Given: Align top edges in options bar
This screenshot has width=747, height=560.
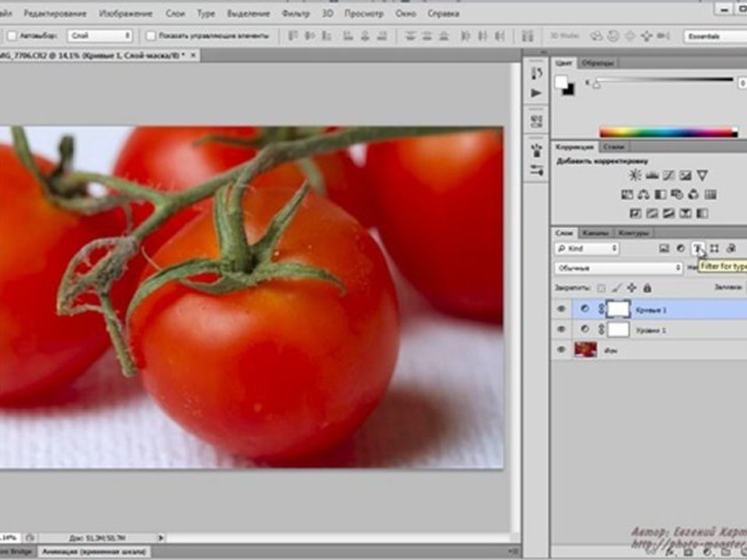Looking at the screenshot, I should 293,36.
